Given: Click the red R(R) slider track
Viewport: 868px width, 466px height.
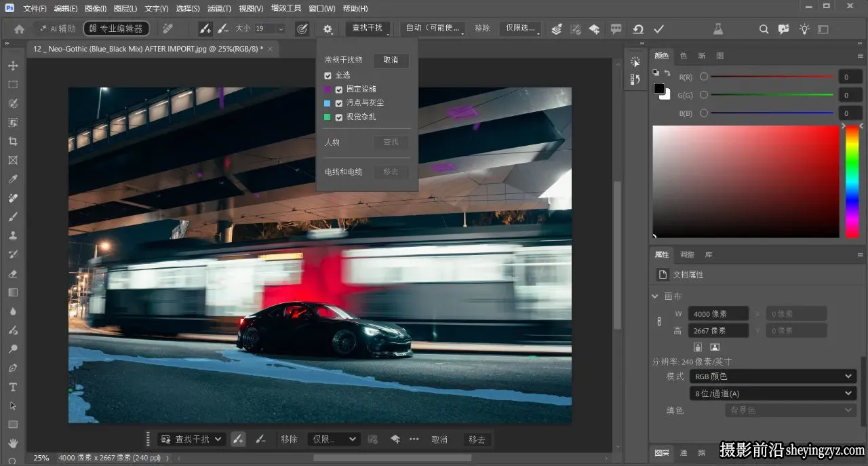Looking at the screenshot, I should click(772, 77).
